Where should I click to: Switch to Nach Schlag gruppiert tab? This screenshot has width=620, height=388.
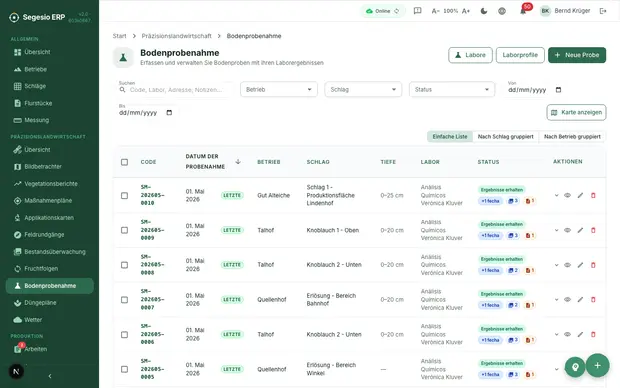(505, 136)
